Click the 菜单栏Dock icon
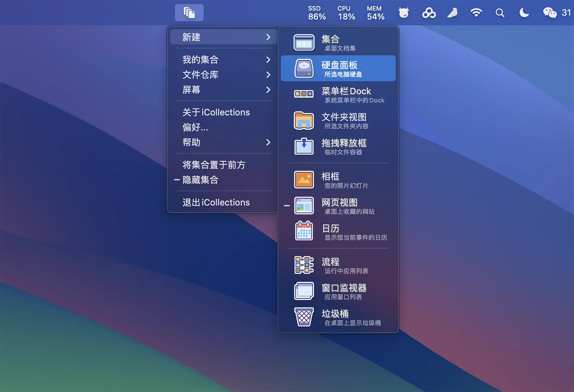 304,94
